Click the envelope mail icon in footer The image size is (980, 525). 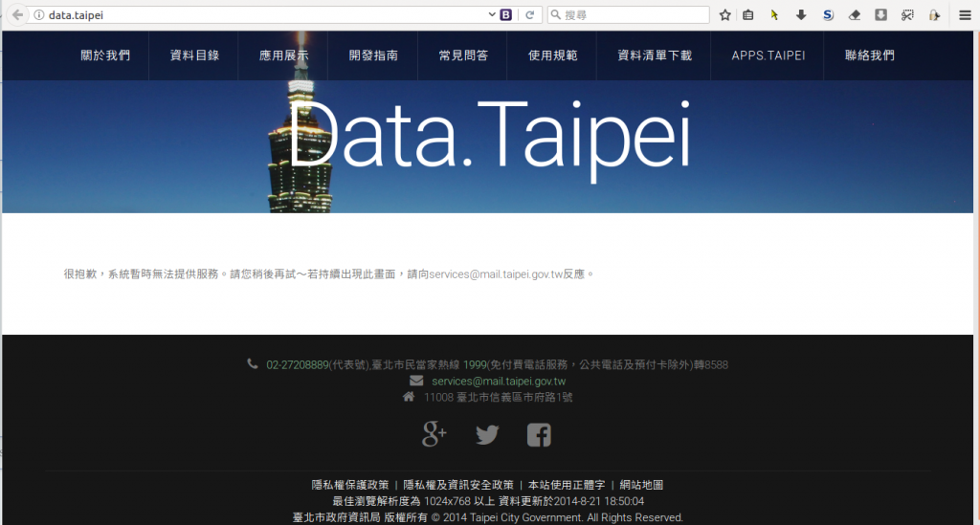(x=416, y=381)
